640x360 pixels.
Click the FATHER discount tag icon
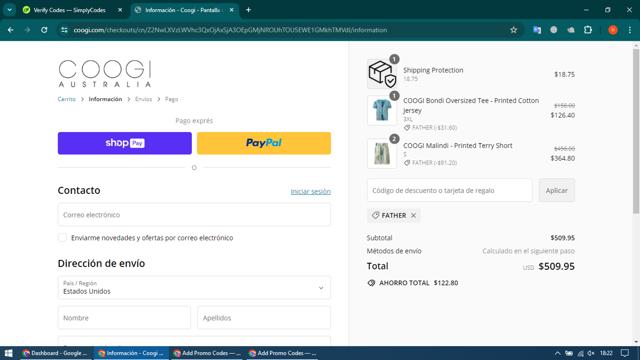(376, 215)
